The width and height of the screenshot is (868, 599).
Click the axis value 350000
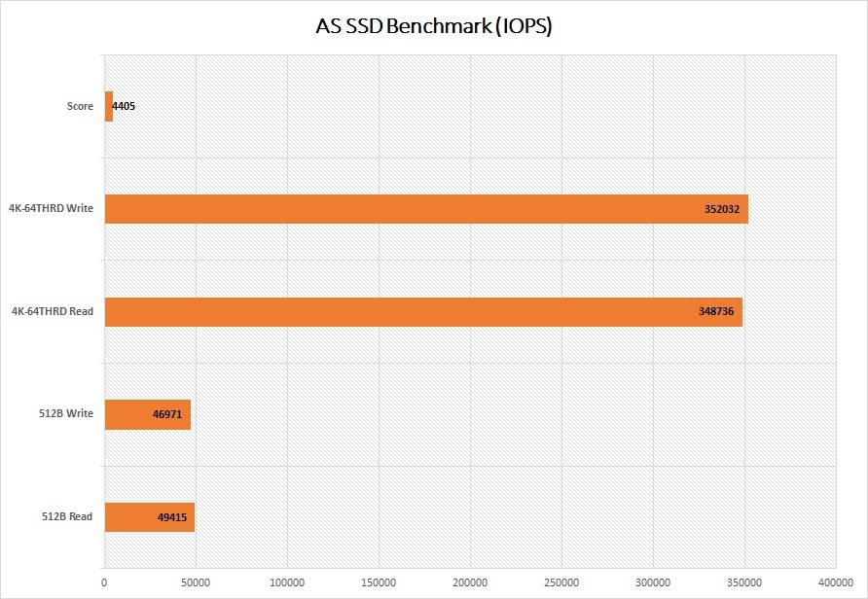tap(744, 583)
